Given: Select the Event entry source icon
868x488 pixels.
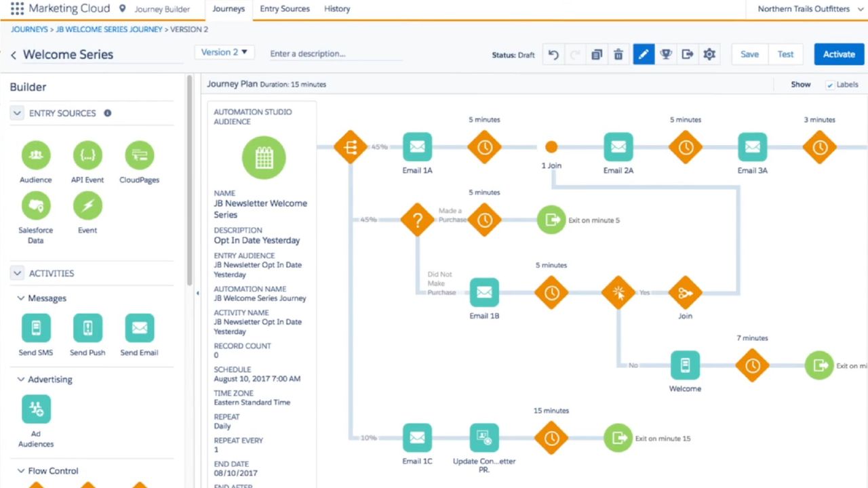Looking at the screenshot, I should 87,205.
